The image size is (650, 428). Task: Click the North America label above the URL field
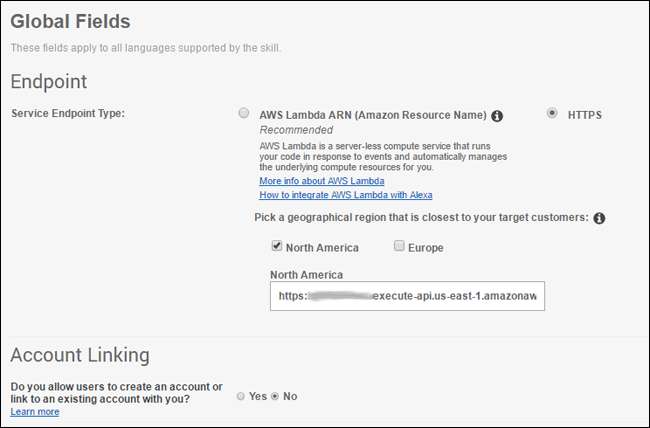(x=307, y=274)
